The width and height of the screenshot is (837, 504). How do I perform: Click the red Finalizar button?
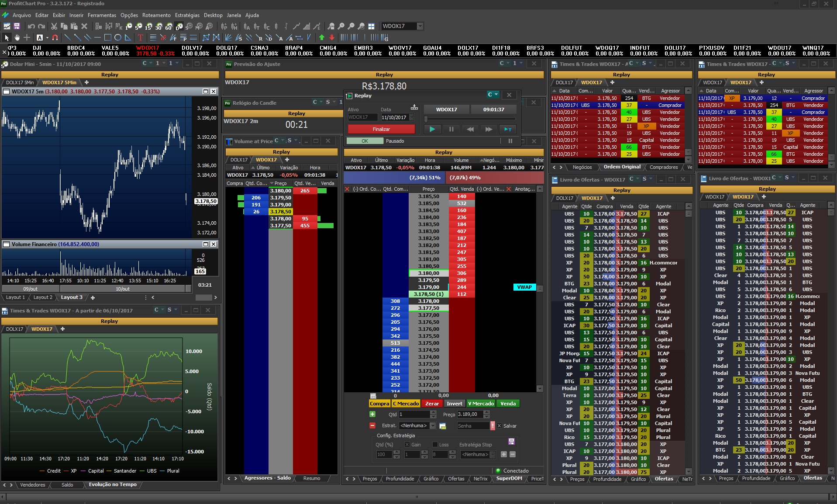pyautogui.click(x=381, y=129)
